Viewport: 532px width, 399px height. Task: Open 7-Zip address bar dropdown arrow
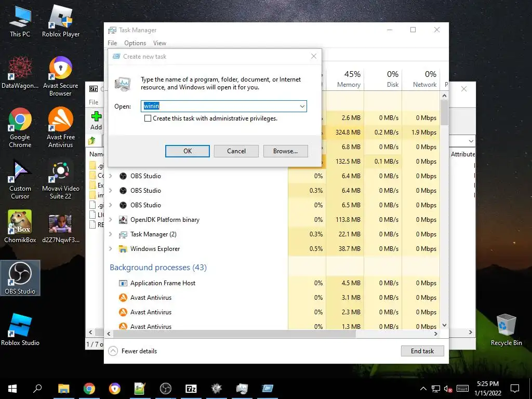pyautogui.click(x=471, y=141)
